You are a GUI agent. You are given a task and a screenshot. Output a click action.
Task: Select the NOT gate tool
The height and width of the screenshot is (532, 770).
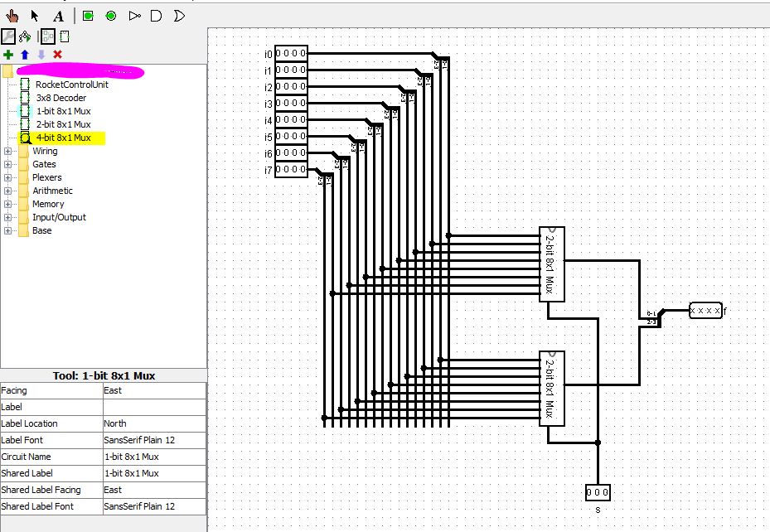tap(134, 17)
